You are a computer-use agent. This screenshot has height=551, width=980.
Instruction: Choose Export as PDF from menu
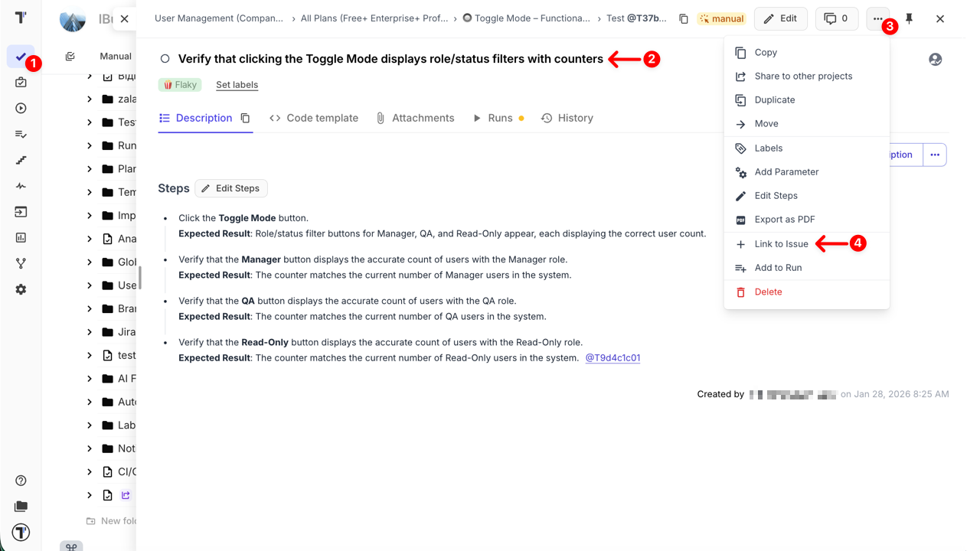click(x=784, y=220)
